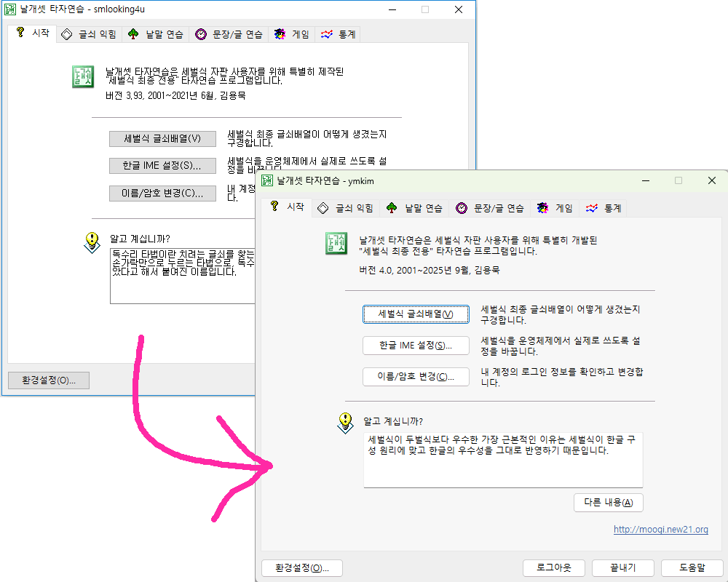Open 한글 IME 설정(S)... in smlooking4u window

tap(162, 166)
